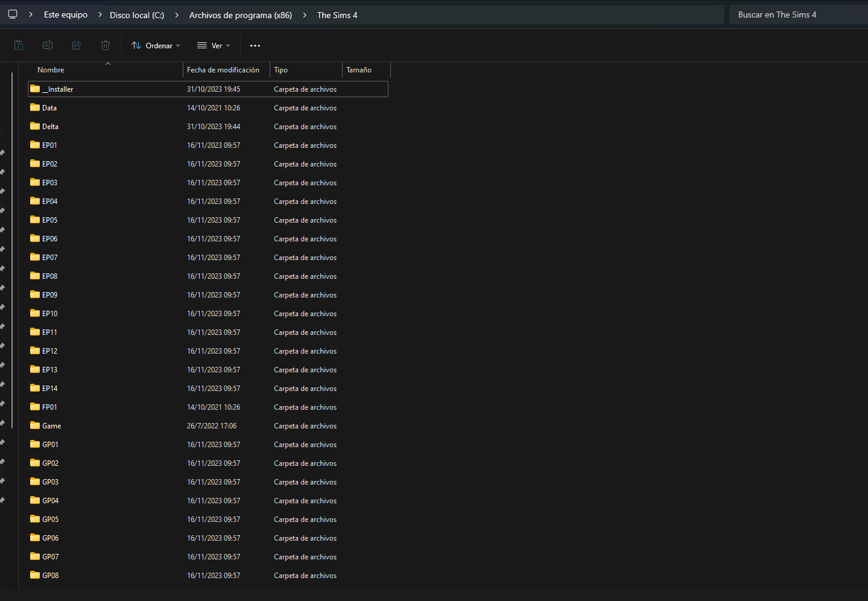This screenshot has height=601, width=868.
Task: Select the GP04 folder icon
Action: (35, 500)
